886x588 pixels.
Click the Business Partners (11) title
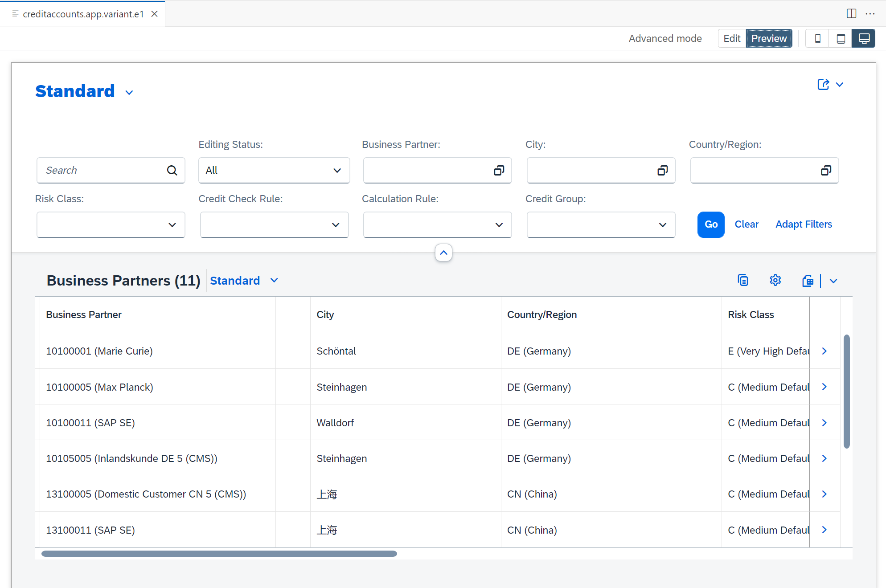(123, 281)
